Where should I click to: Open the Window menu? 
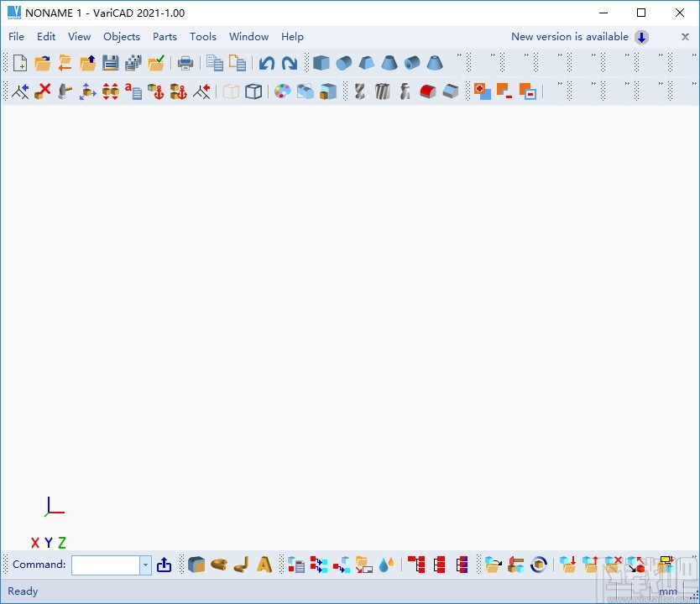(248, 37)
